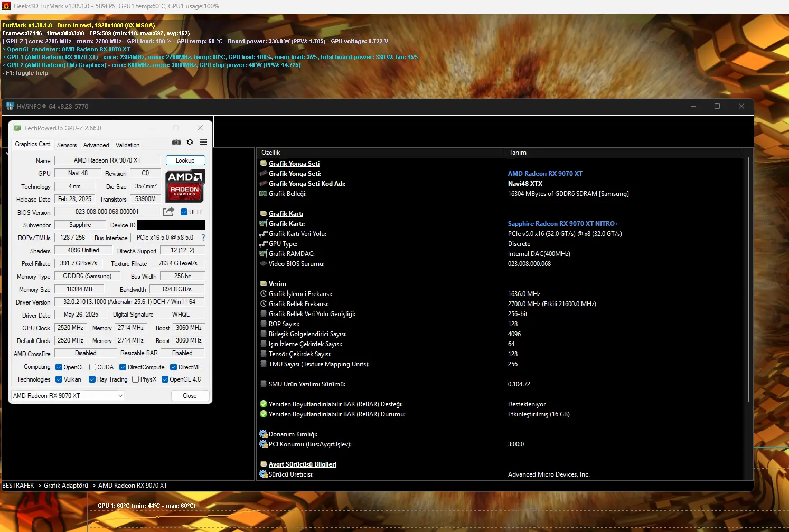This screenshot has height=532, width=789.
Task: Click the HWiNFO vertical scrollbar
Action: (x=748, y=280)
